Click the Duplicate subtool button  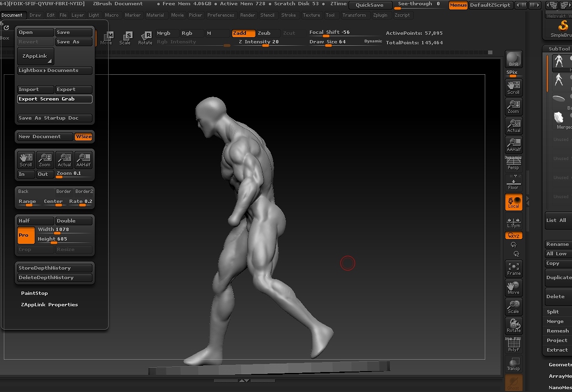(x=558, y=277)
